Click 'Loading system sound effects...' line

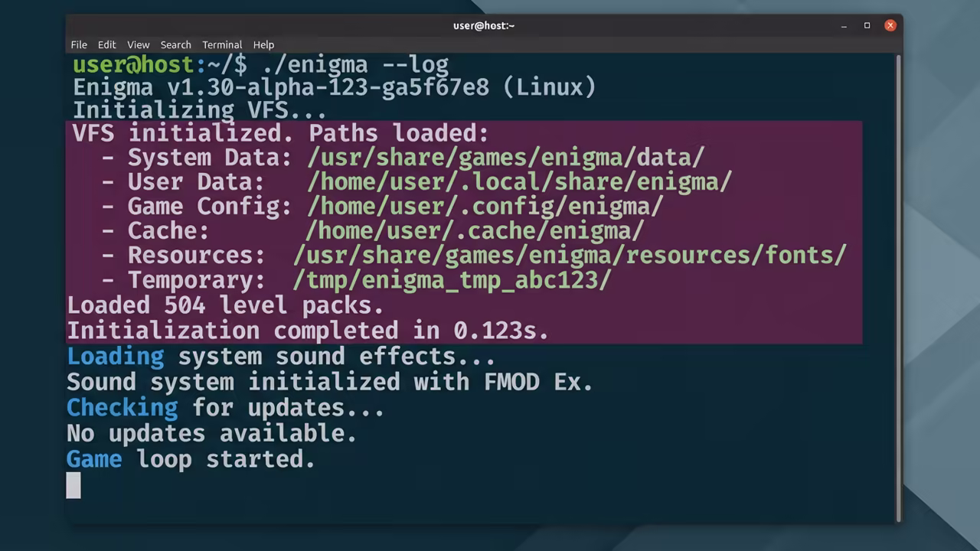(x=281, y=357)
